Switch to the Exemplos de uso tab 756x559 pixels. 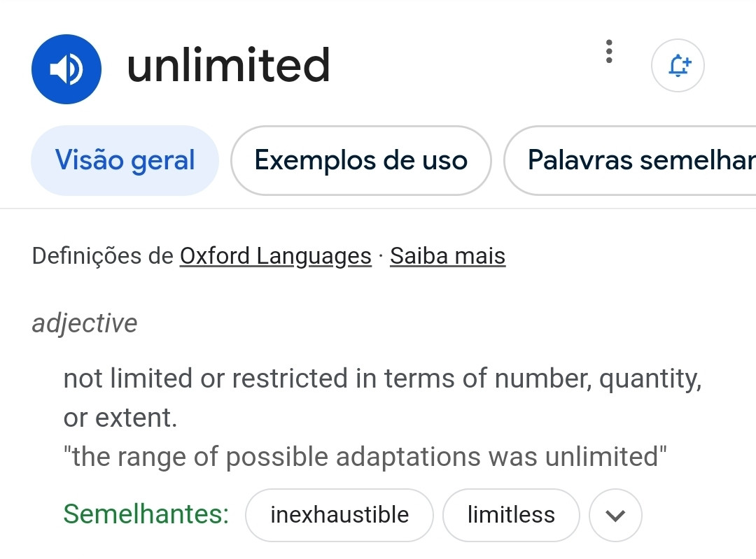point(361,160)
